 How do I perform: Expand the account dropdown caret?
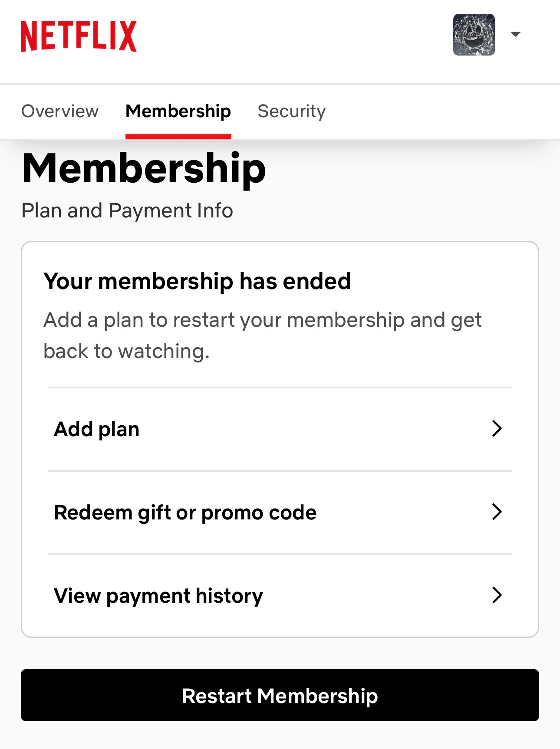tap(516, 34)
